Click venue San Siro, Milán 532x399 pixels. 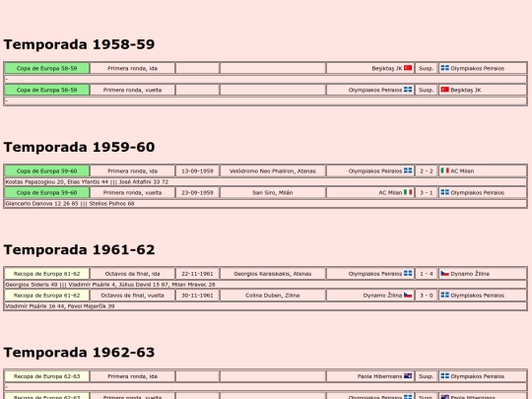(273, 193)
